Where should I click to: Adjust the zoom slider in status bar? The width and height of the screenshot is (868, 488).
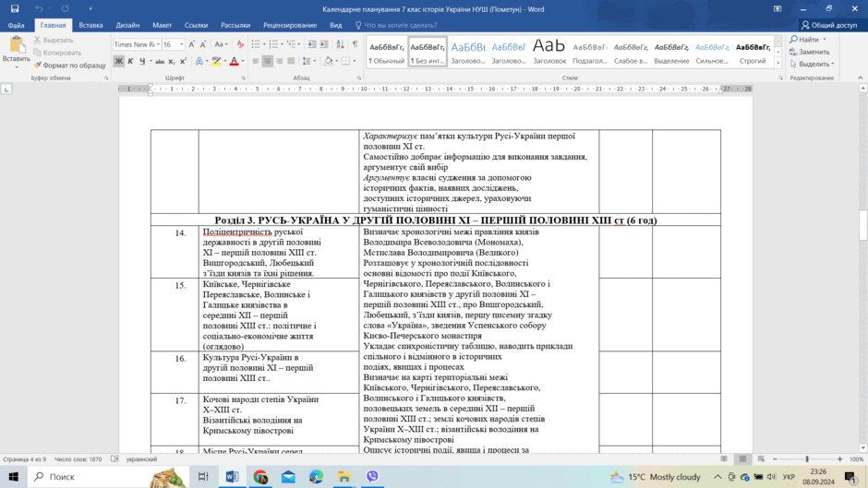click(807, 459)
